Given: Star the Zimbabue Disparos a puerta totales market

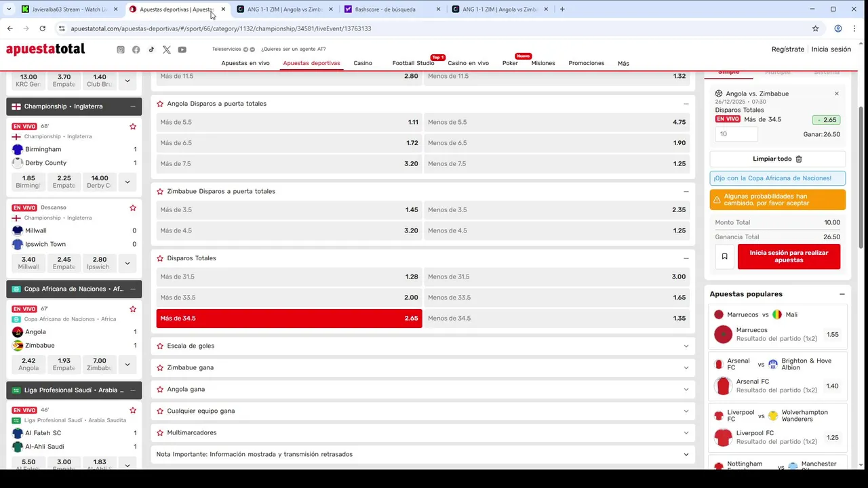Looking at the screenshot, I should coord(160,191).
